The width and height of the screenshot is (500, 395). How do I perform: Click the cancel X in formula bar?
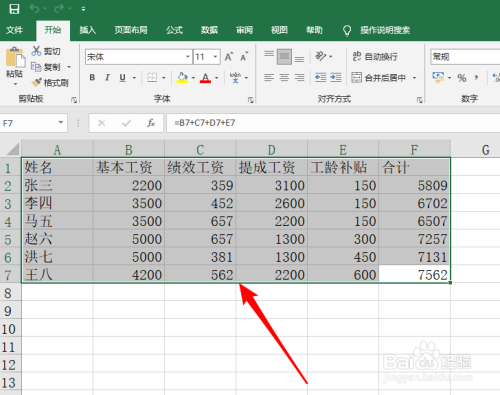[x=102, y=123]
